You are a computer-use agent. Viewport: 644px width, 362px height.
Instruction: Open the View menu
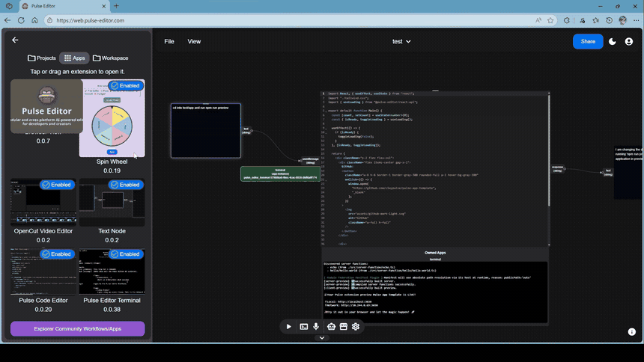(x=194, y=42)
